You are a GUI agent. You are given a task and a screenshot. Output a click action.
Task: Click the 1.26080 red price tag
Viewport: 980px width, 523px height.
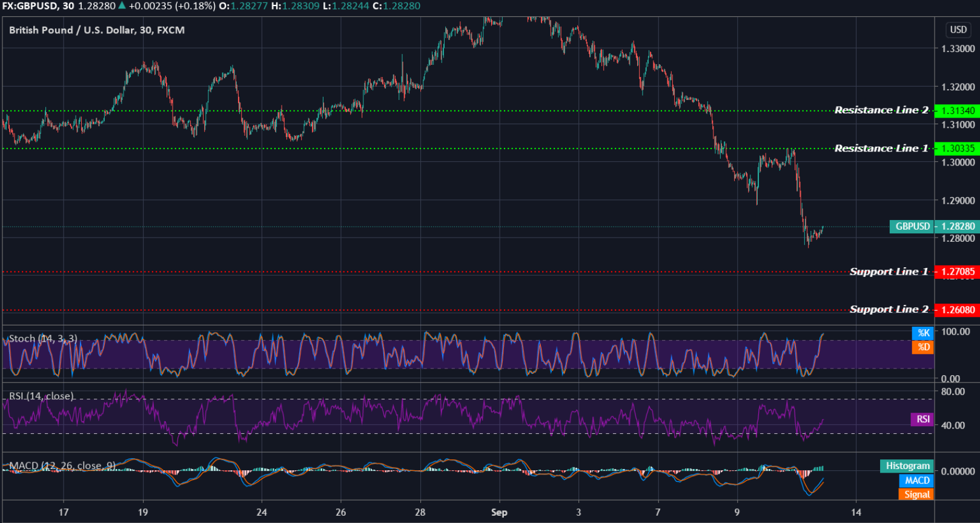[957, 310]
